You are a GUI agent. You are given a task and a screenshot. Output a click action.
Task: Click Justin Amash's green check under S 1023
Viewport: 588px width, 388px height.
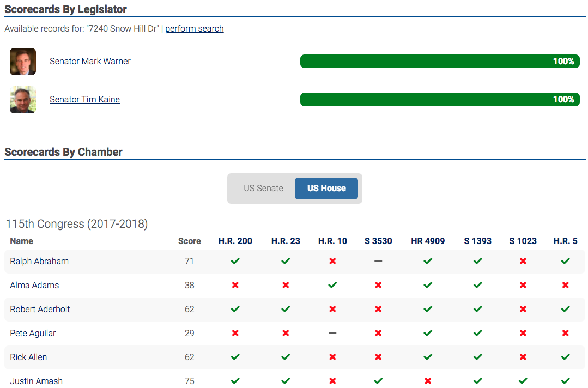click(x=523, y=381)
